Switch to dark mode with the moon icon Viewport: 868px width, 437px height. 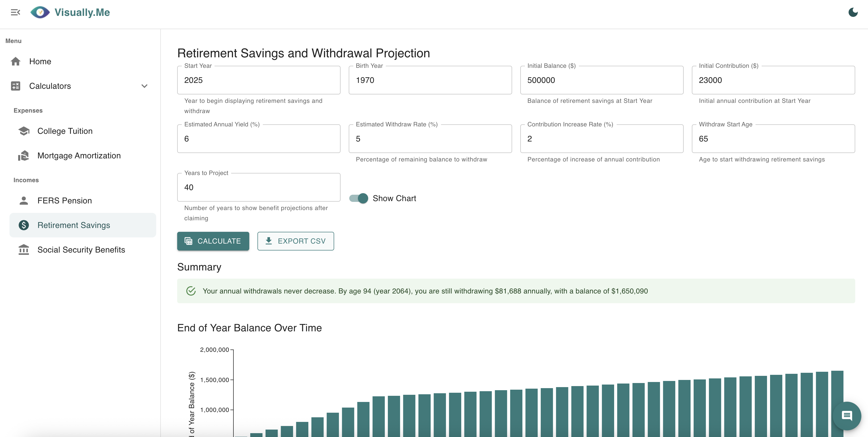pos(853,13)
